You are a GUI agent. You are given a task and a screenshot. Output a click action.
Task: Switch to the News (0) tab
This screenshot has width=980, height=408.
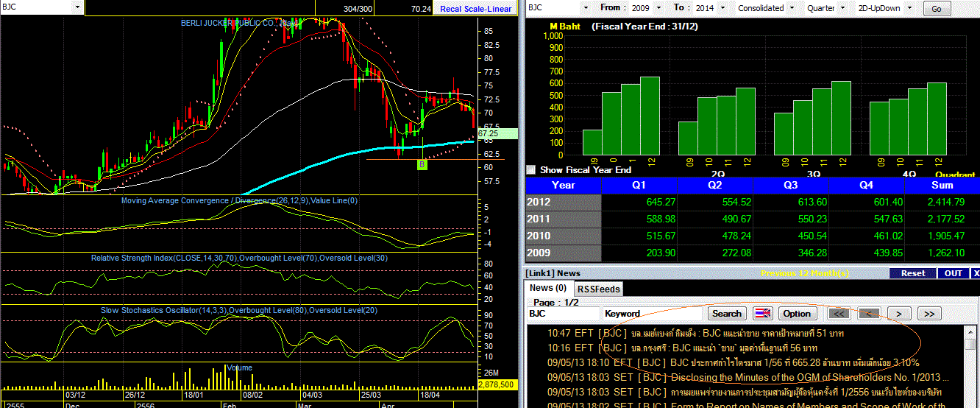coord(548,288)
